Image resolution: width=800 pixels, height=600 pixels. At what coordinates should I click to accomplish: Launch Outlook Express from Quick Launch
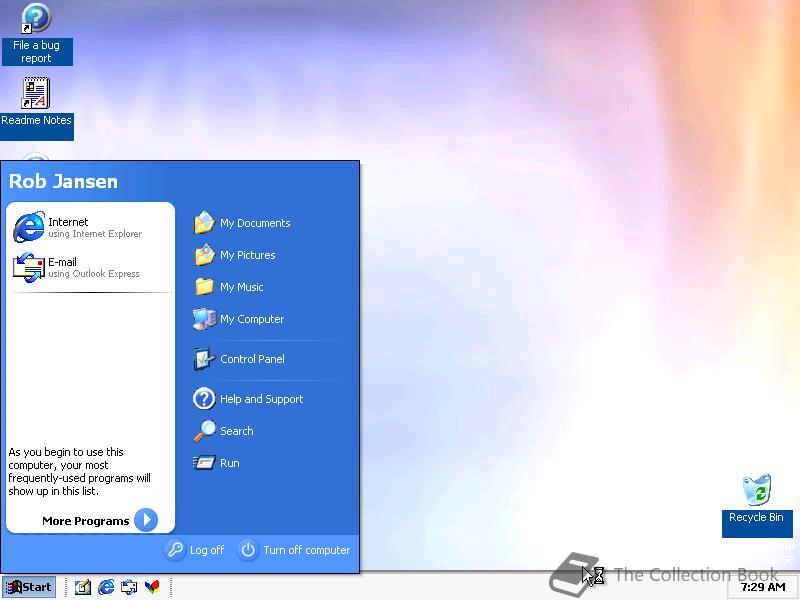click(129, 587)
